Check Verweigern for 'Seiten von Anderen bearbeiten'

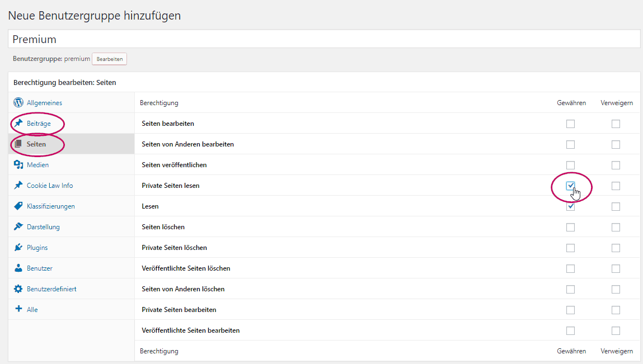click(616, 144)
